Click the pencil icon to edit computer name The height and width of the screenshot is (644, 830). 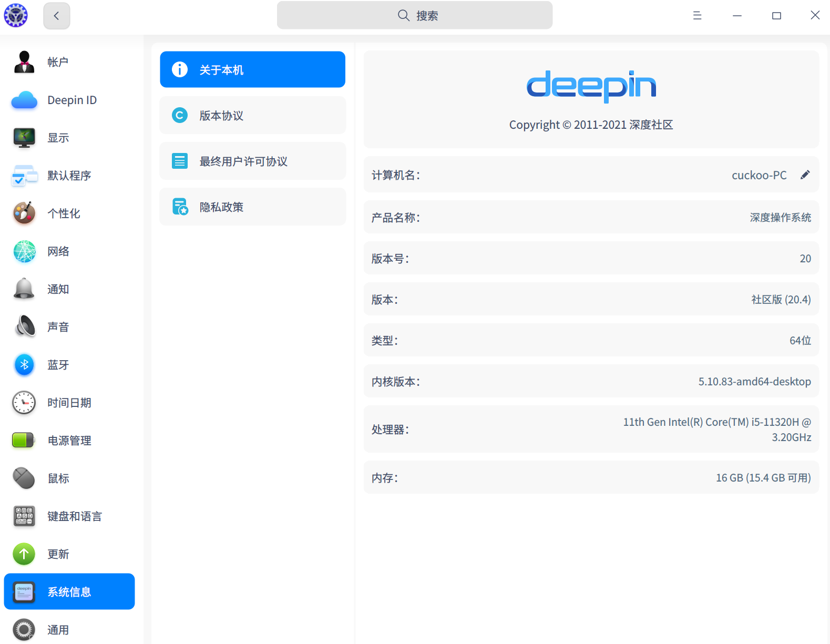805,175
